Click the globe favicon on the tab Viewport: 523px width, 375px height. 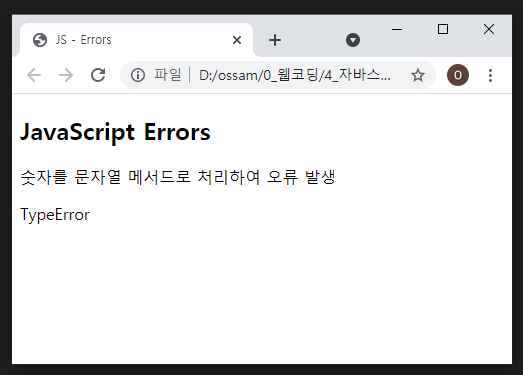[40, 40]
